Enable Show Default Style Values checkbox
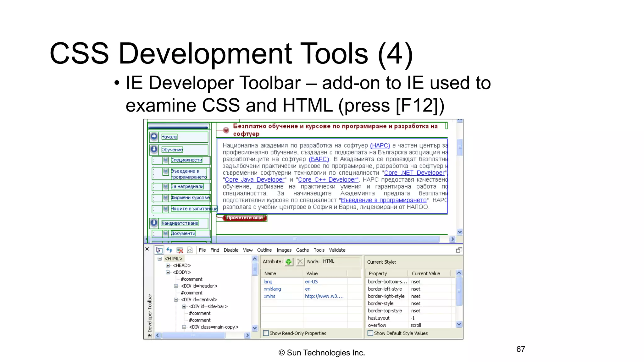 [370, 333]
